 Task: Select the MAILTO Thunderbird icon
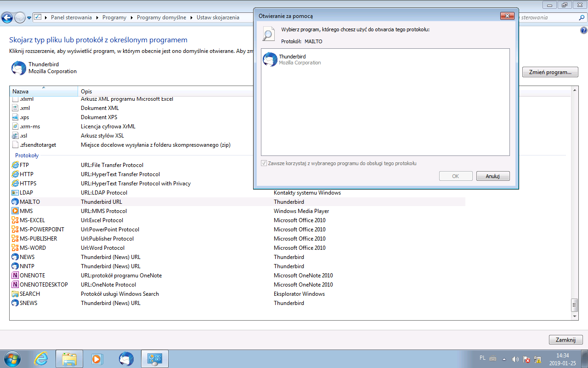15,202
